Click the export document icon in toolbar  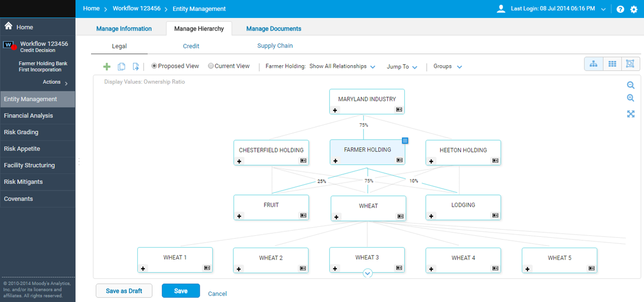(136, 67)
